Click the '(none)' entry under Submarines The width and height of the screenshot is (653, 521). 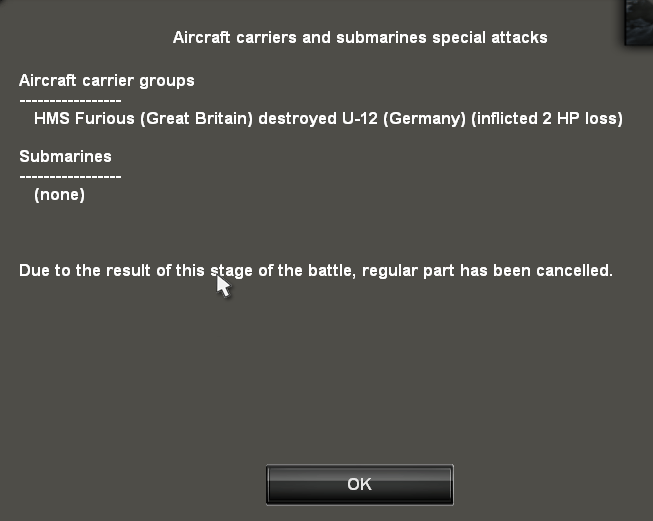59,195
